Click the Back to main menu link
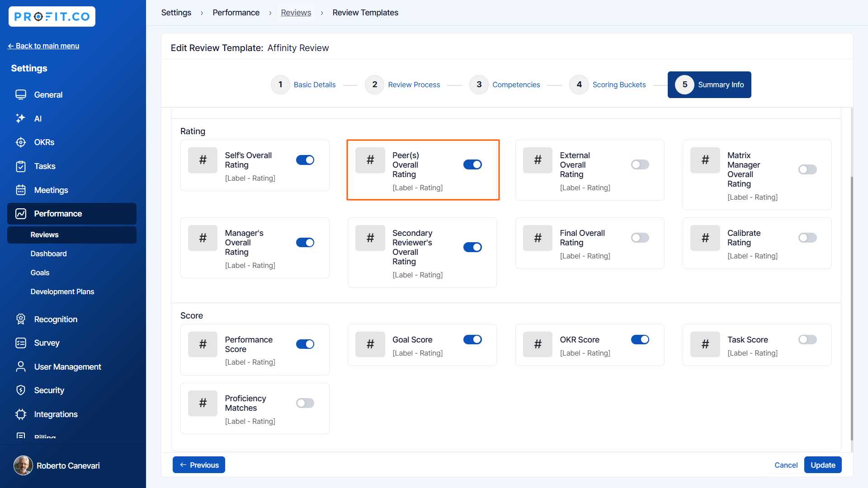The image size is (868, 488). pos(43,46)
